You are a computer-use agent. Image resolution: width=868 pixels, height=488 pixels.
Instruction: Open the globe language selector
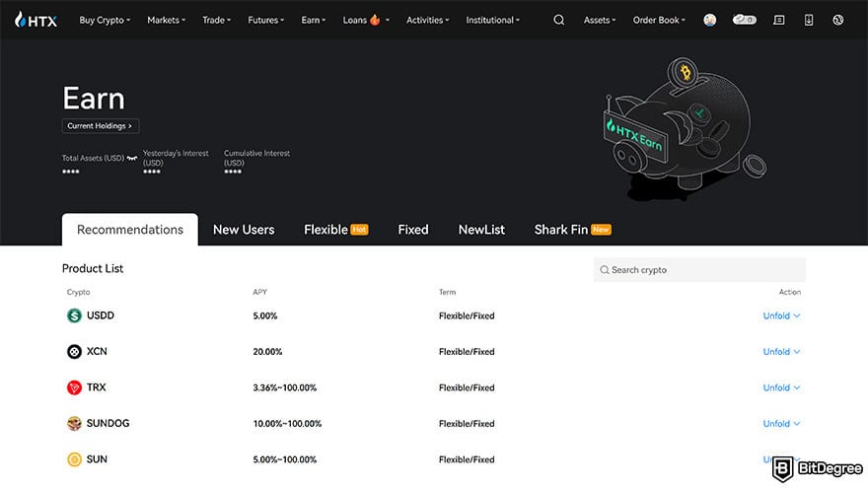click(x=837, y=20)
